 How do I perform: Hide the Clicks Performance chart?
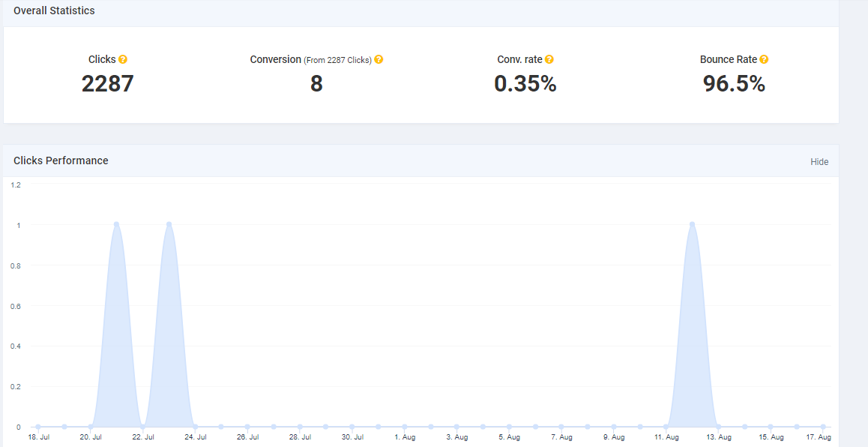pos(819,162)
